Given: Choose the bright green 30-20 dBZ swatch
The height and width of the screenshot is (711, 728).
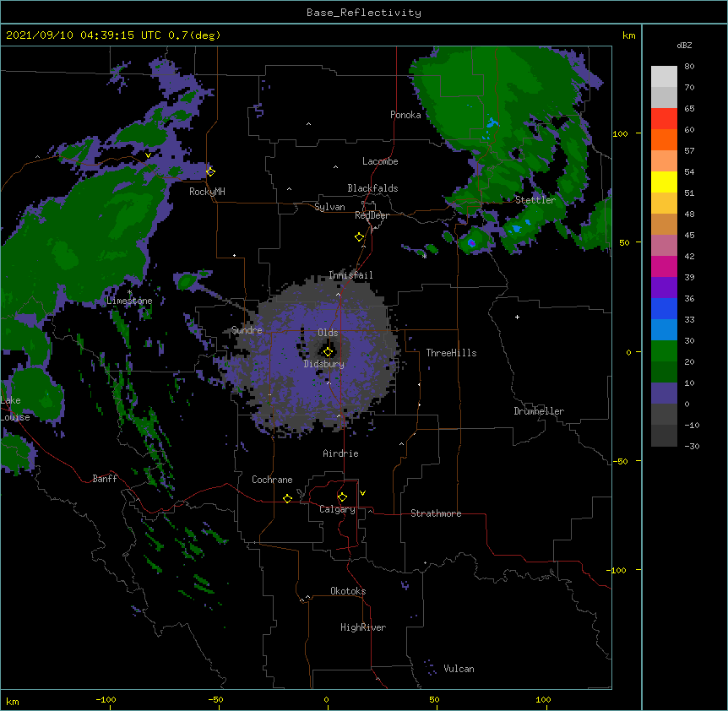Looking at the screenshot, I should [664, 351].
